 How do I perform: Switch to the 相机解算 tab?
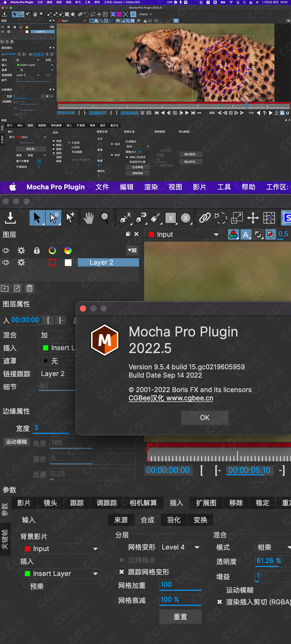[x=143, y=503]
